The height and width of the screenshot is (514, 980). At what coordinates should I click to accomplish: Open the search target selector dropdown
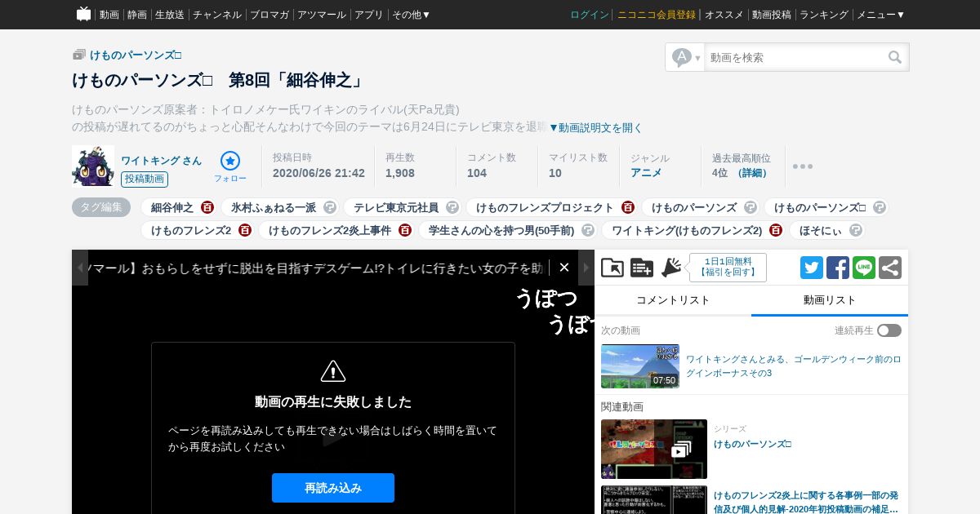pos(686,57)
